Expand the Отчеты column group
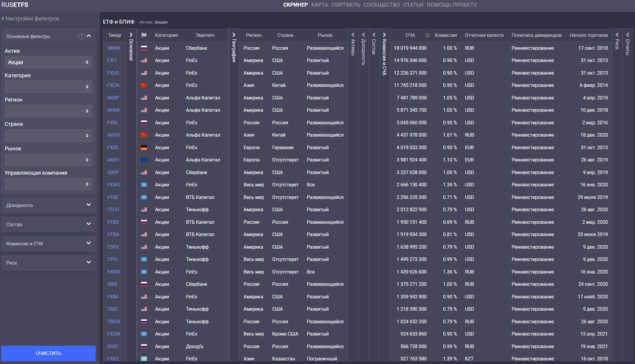The width and height of the screenshot is (635, 364). click(x=628, y=35)
